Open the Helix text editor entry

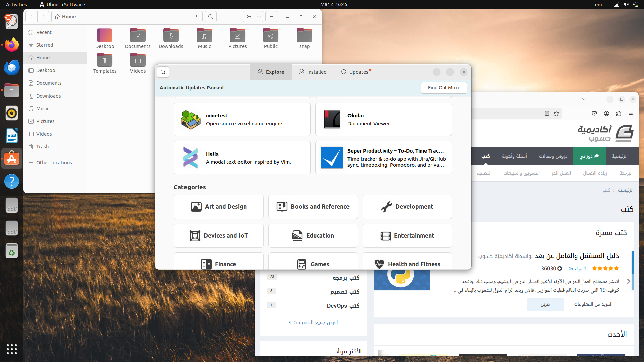[242, 158]
